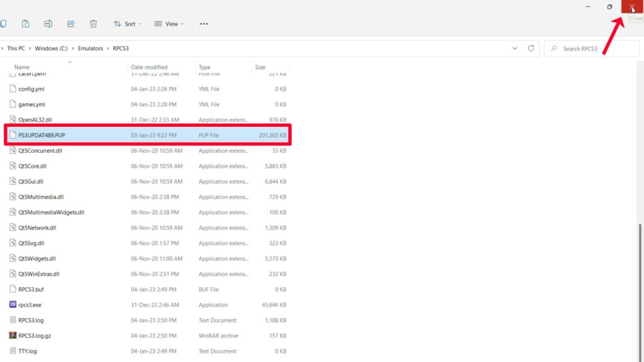
Task: Click the Share icon in the toolbar
Action: pyautogui.click(x=70, y=24)
